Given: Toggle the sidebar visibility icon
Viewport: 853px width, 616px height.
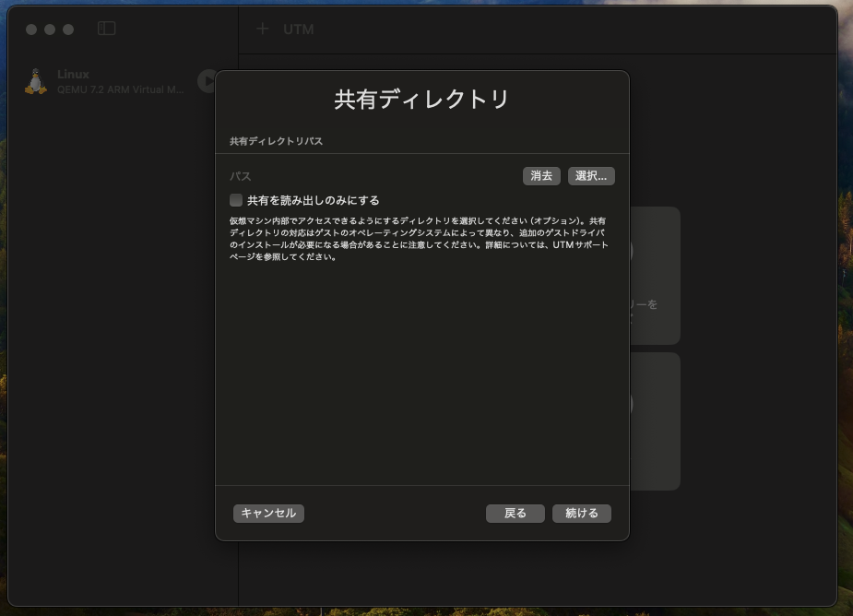Looking at the screenshot, I should coord(106,28).
